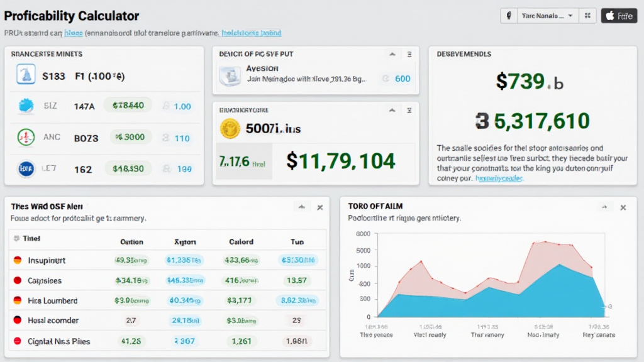Open the blue link in the header subtitle

[x=252, y=33]
